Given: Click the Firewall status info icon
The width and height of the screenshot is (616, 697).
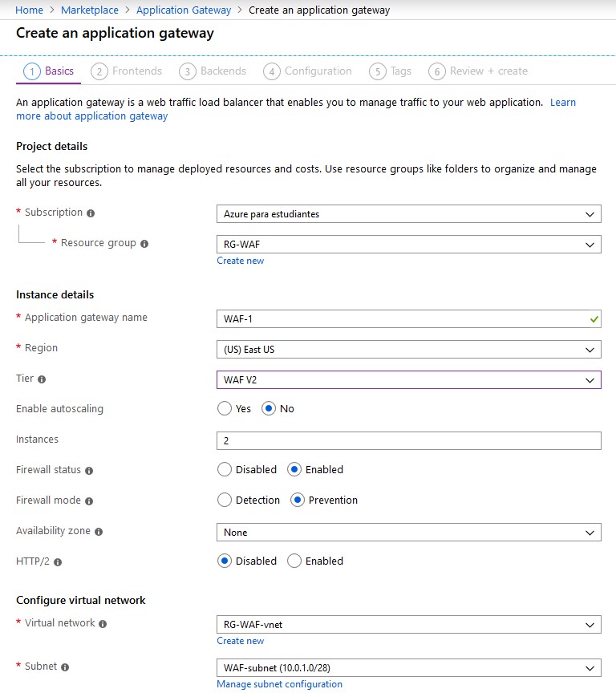Looking at the screenshot, I should tap(89, 471).
